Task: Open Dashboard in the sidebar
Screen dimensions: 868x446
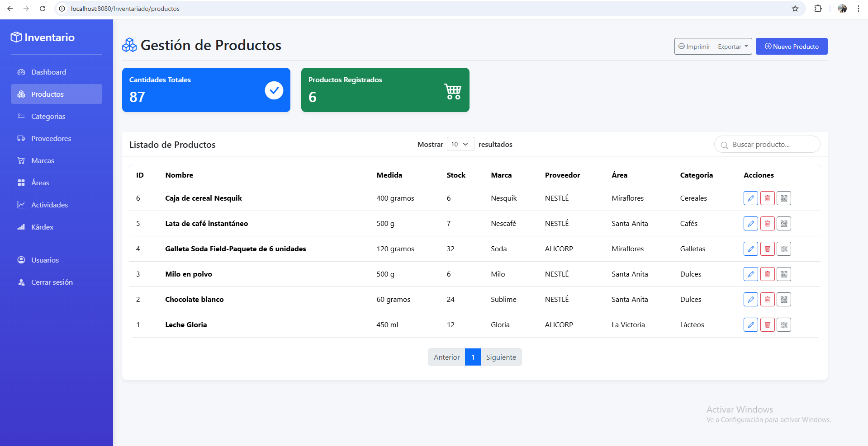Action: [x=57, y=72]
